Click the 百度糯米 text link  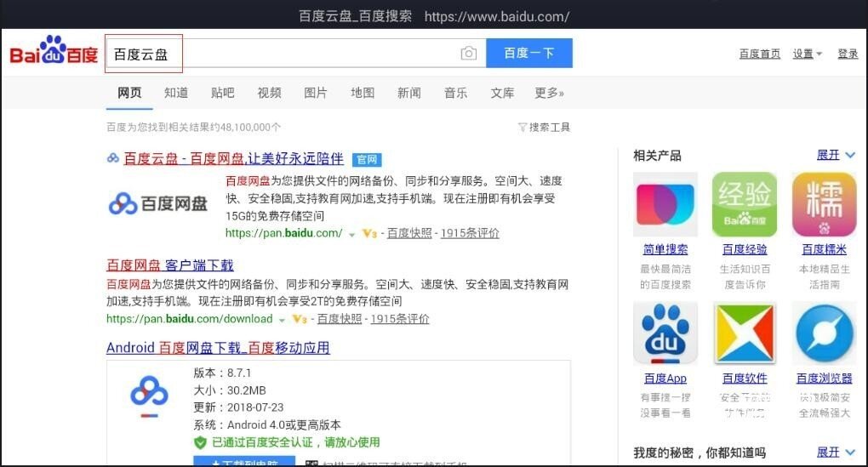click(825, 249)
